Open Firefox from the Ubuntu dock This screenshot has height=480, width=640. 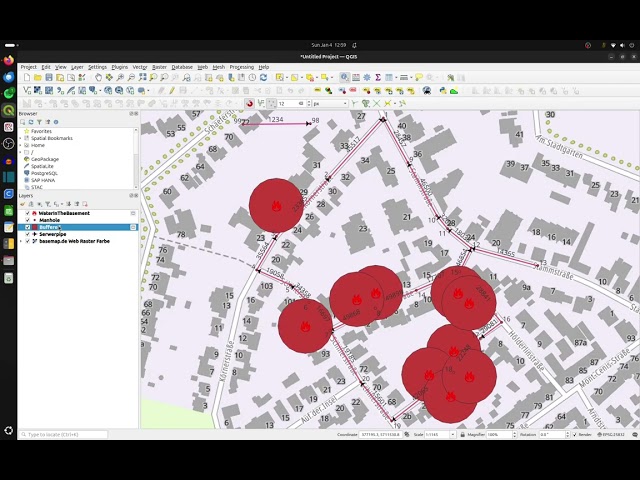click(9, 60)
